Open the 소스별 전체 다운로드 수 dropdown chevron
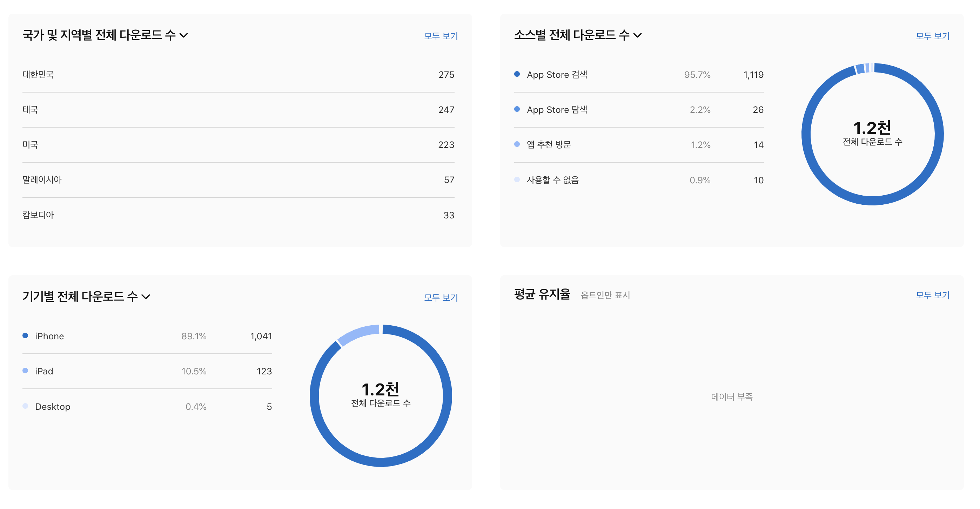This screenshot has height=509, width=980. (637, 35)
